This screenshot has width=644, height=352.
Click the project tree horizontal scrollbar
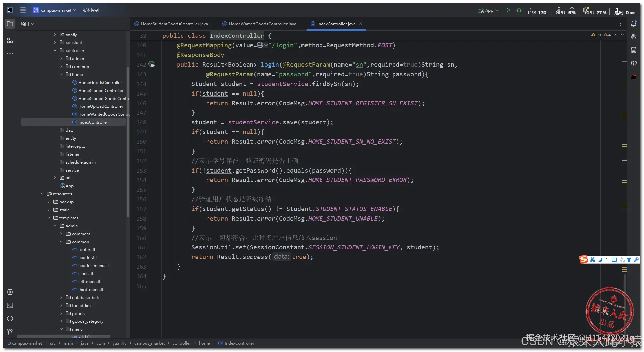[x=64, y=336]
